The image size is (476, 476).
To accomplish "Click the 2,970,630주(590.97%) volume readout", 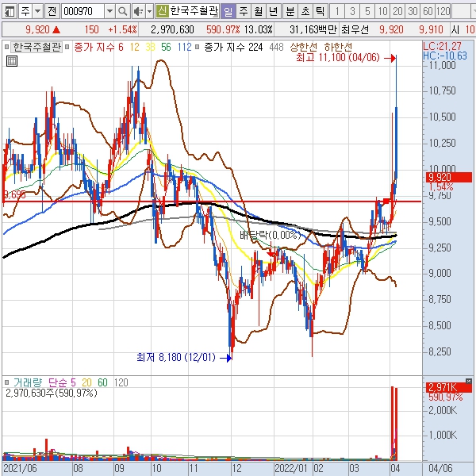I will 52,393.
